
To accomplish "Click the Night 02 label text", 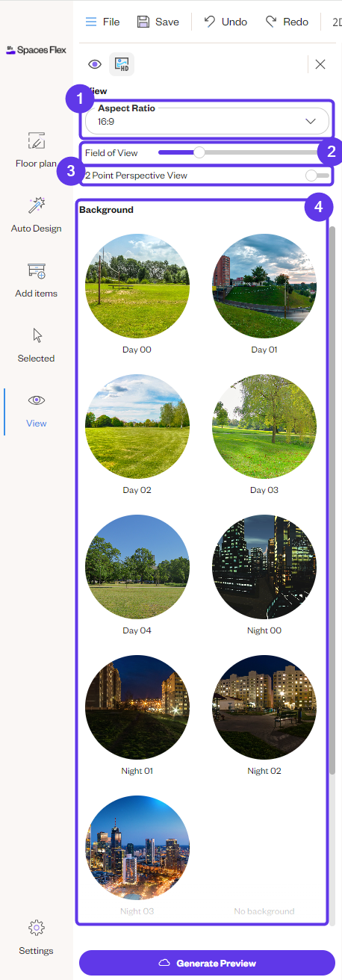I will pos(264,771).
